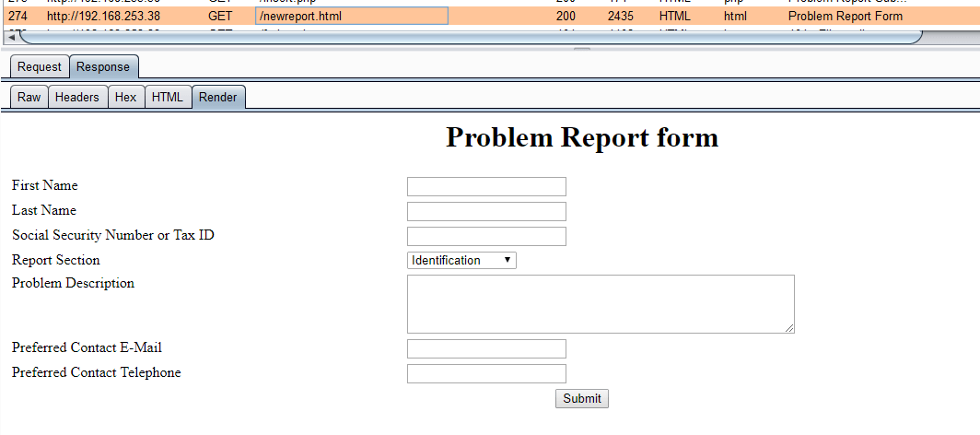Switch to the Hex view tab

click(x=125, y=97)
